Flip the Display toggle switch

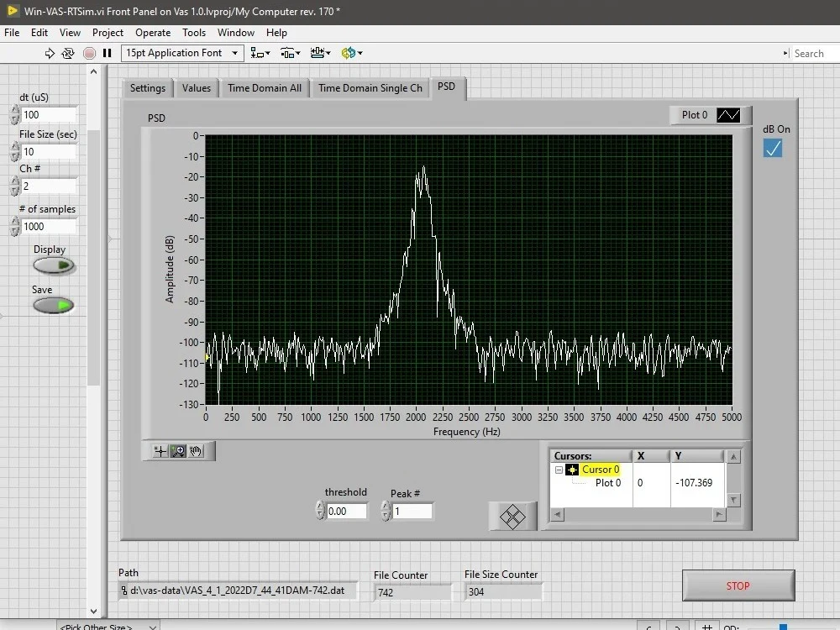coord(53,265)
